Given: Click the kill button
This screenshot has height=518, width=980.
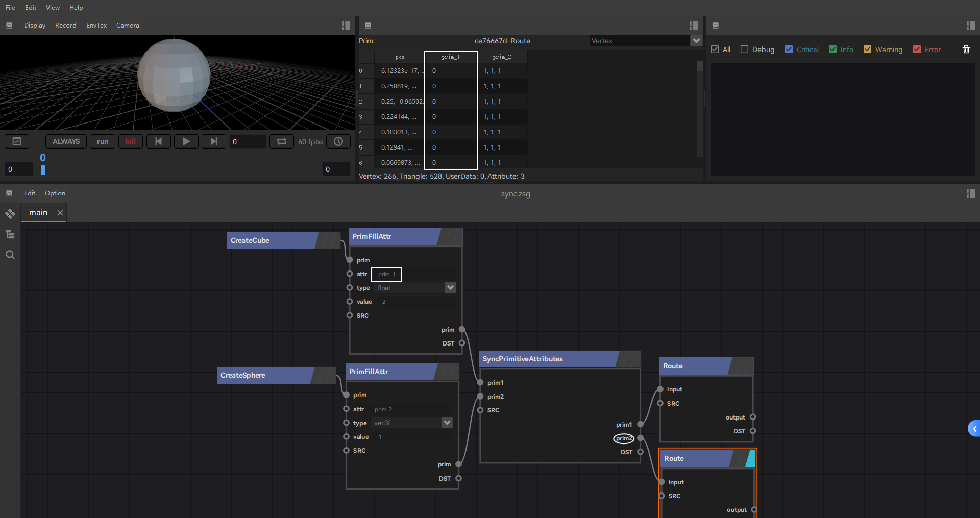Looking at the screenshot, I should (x=131, y=141).
